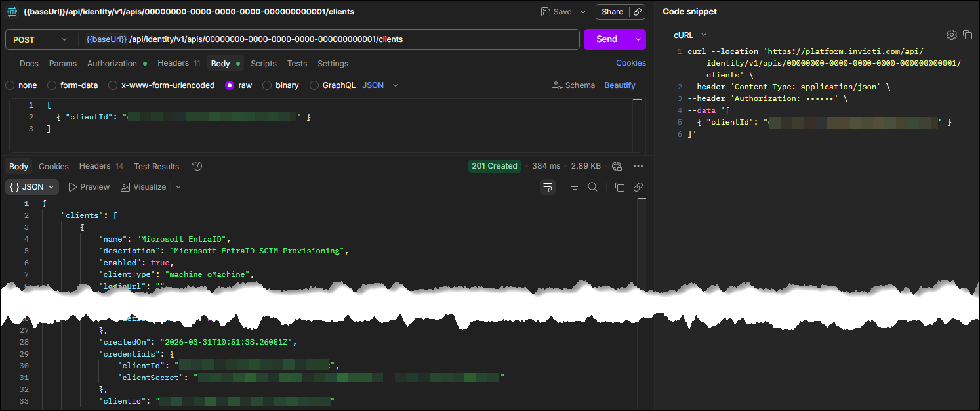Copy the cURL code snippet
Viewport: 980px width, 411px height.
(968, 35)
